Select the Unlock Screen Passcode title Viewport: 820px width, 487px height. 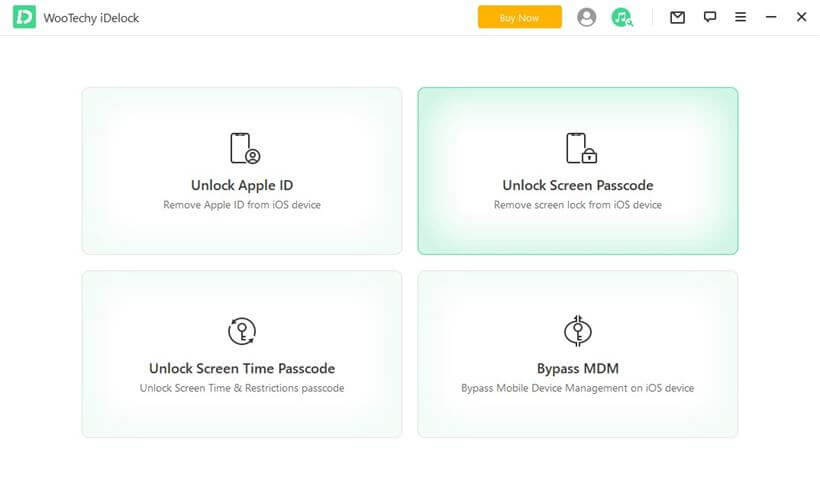tap(577, 185)
